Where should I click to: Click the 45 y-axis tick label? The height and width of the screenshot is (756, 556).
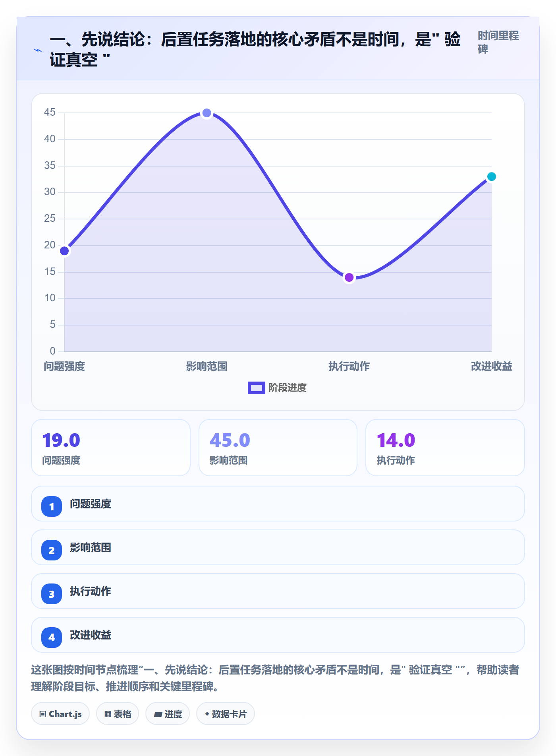(x=50, y=112)
